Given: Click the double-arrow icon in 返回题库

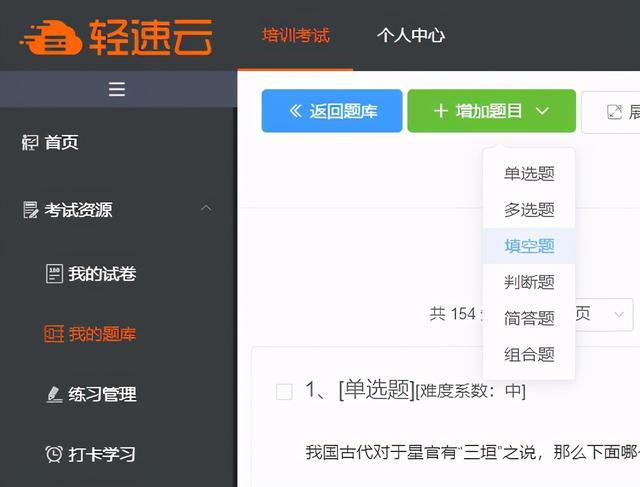Looking at the screenshot, I should coord(296,111).
